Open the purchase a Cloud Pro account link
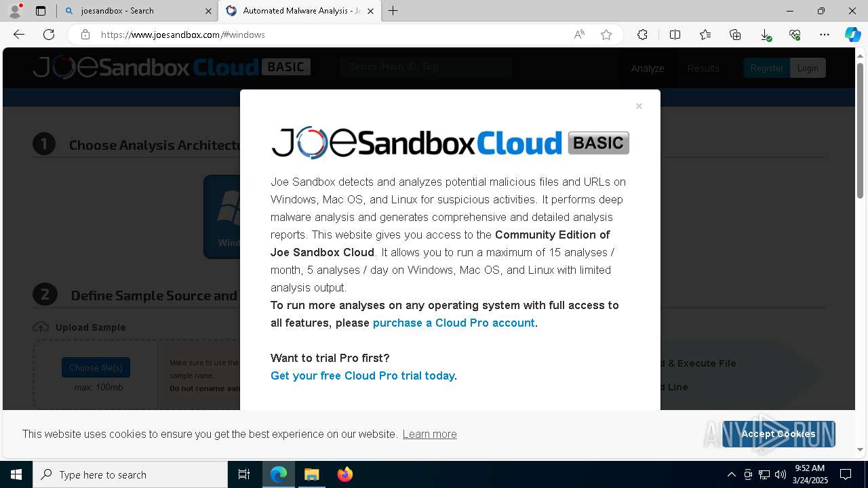The image size is (868, 488). pyautogui.click(x=454, y=323)
